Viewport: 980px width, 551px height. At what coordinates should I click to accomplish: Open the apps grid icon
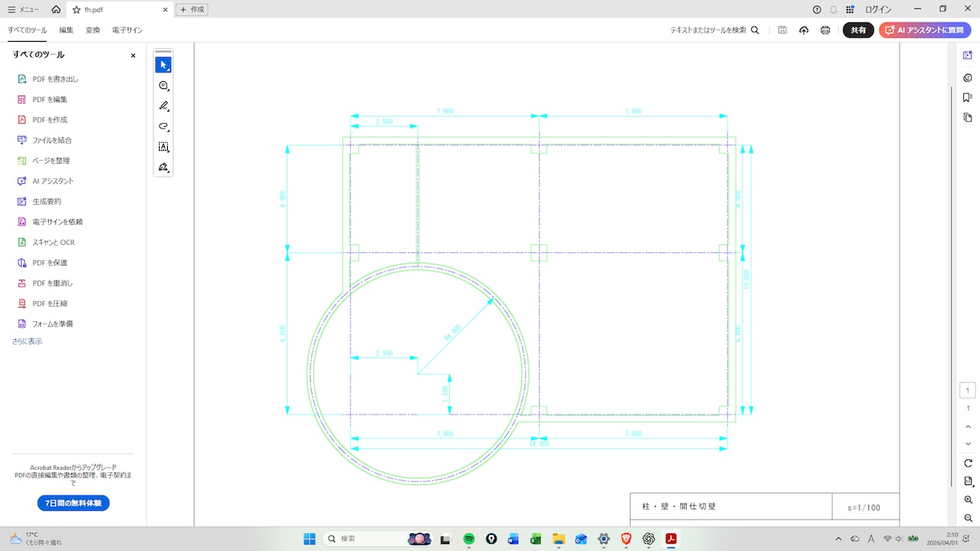click(850, 10)
